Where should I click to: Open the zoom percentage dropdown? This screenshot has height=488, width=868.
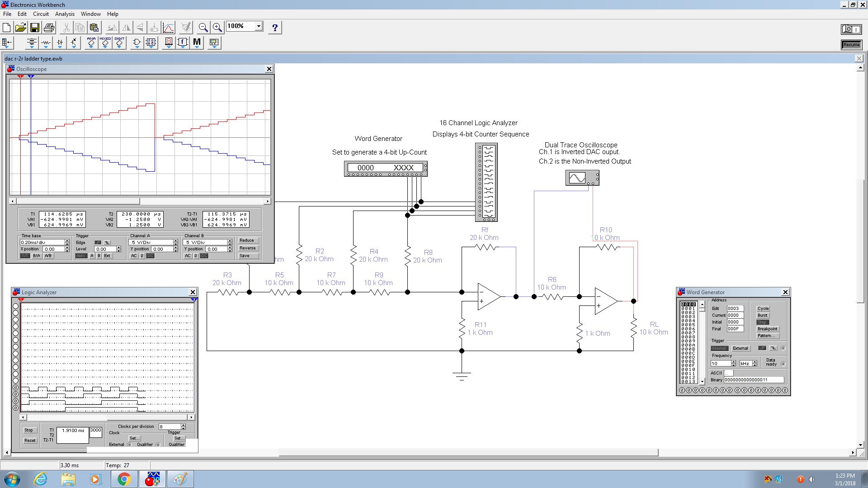[259, 26]
